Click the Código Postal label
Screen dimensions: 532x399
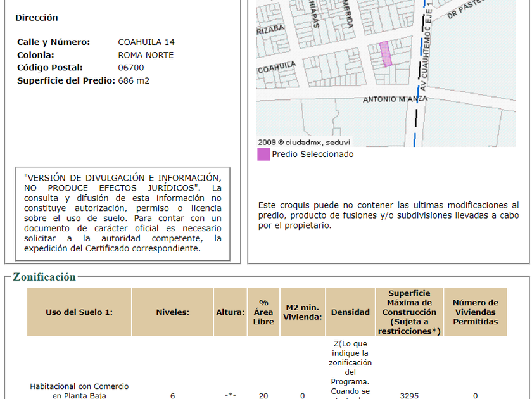pos(50,68)
